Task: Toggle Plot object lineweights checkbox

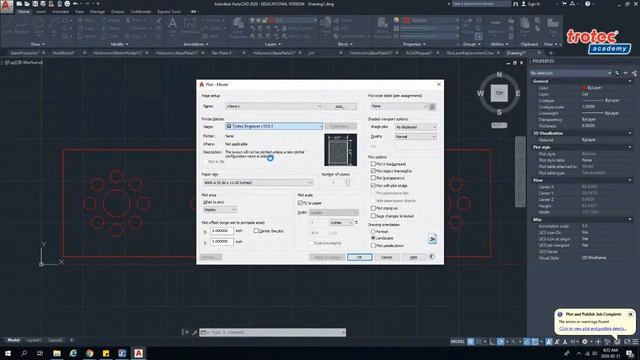Action: [x=373, y=171]
